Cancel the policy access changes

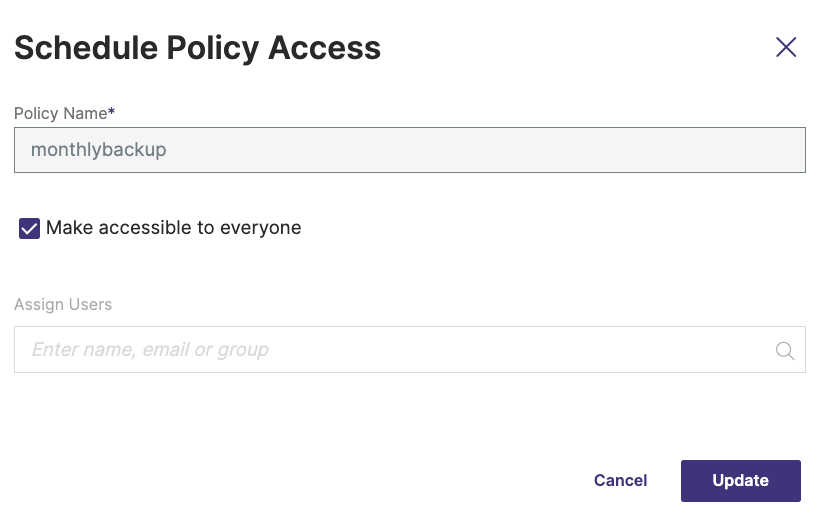(620, 480)
